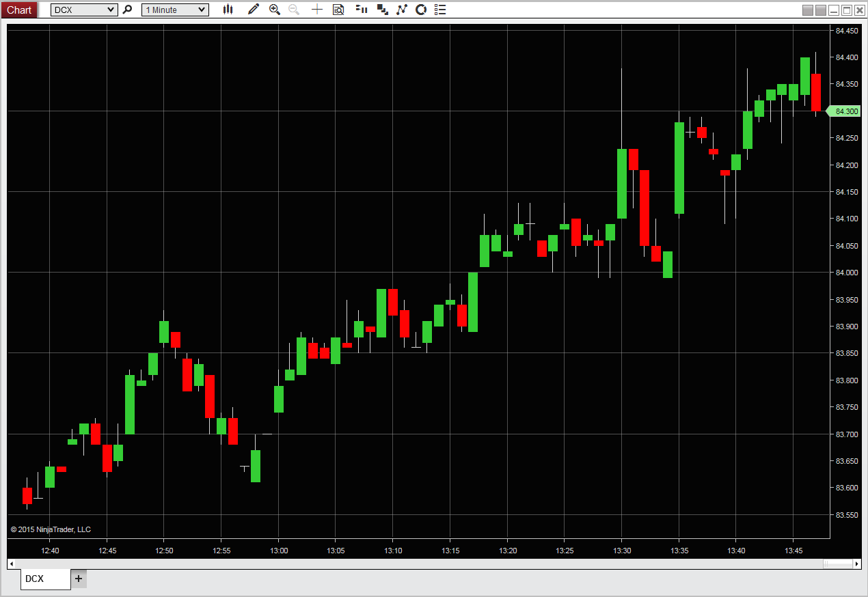Open the chart Properties list icon
868x597 pixels.
(x=440, y=10)
